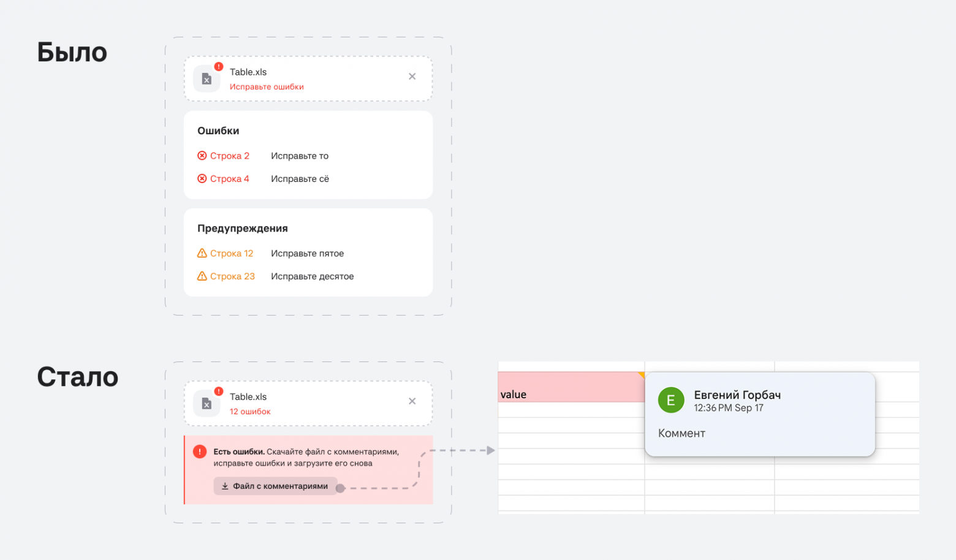The image size is (956, 560).
Task: Click the Коммент text in the comment popup
Action: (x=681, y=433)
